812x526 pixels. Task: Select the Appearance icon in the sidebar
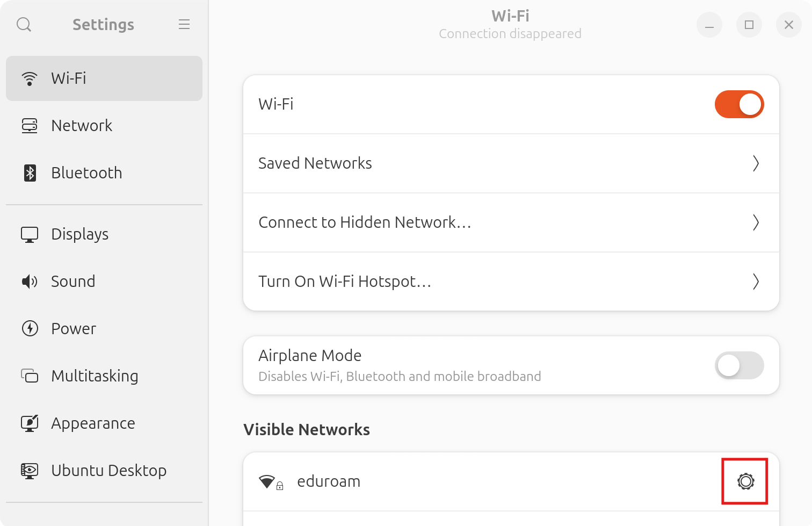pos(30,423)
